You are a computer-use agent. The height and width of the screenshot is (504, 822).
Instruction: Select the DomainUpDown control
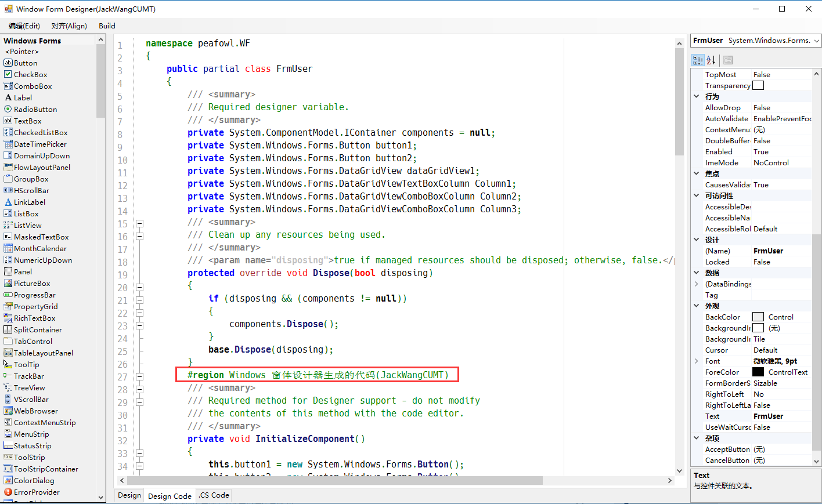tap(37, 155)
